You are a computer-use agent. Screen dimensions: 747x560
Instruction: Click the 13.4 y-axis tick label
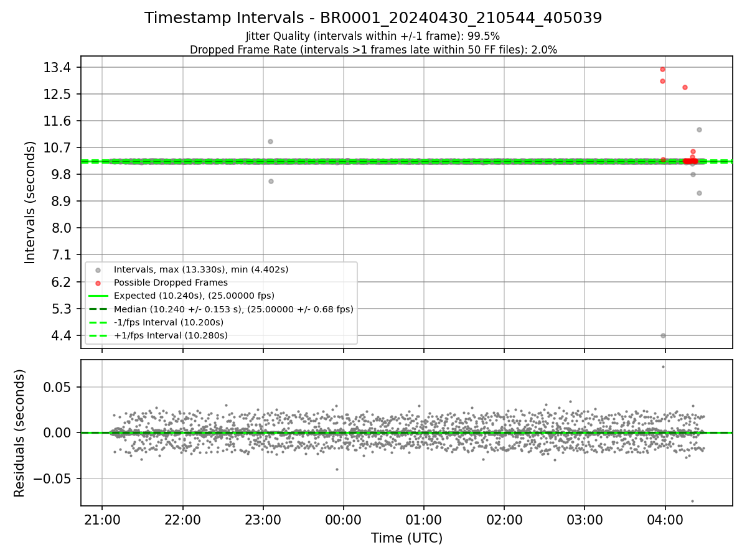[x=57, y=67]
